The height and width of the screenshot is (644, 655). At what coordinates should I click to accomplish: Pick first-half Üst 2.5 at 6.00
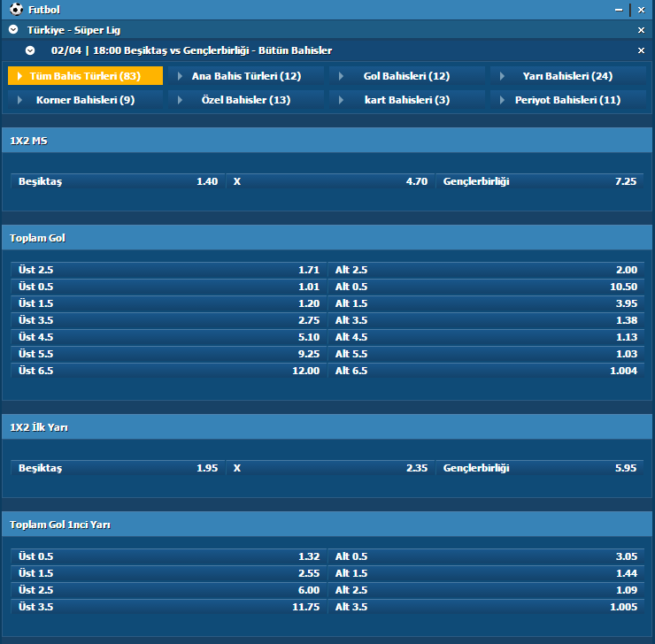point(168,590)
